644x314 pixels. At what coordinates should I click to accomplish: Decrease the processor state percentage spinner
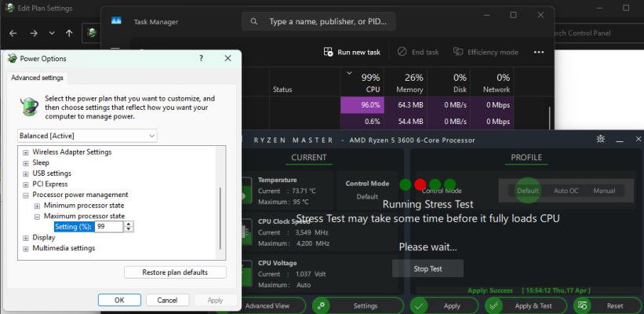(129, 229)
